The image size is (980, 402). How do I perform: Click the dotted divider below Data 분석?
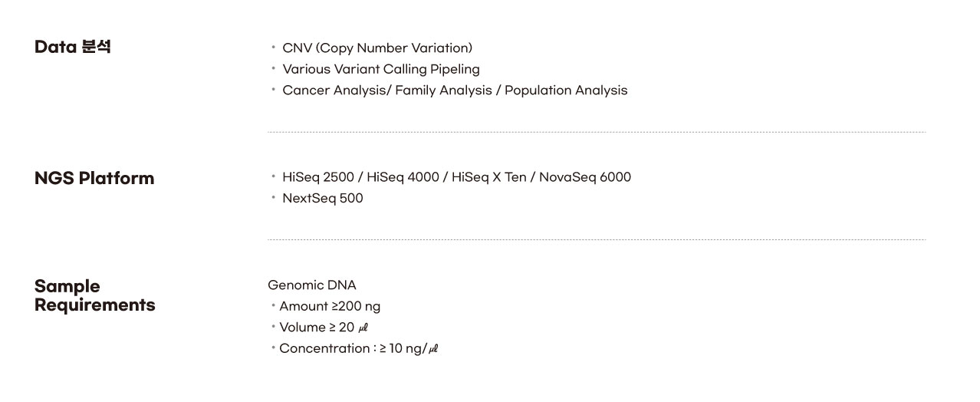(597, 133)
